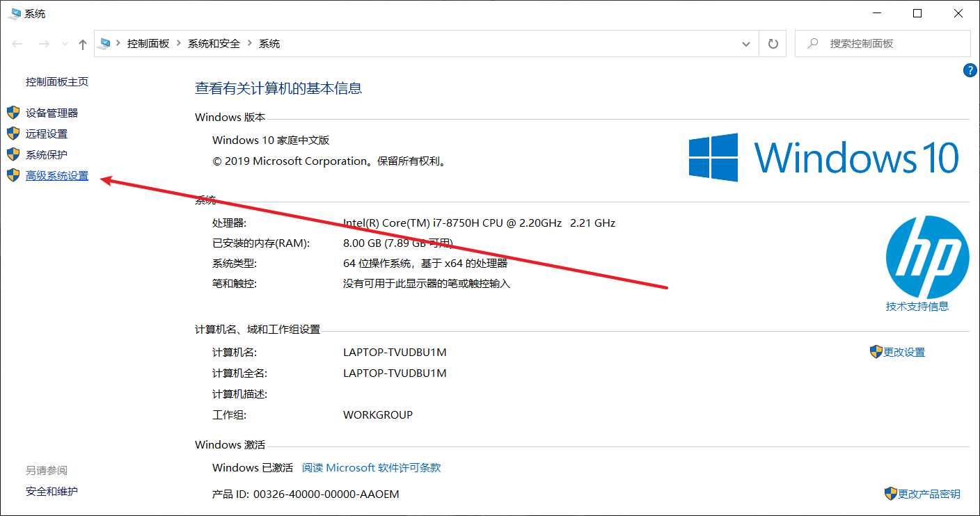Open 安全和维护 link
The height and width of the screenshot is (516, 980).
(52, 492)
